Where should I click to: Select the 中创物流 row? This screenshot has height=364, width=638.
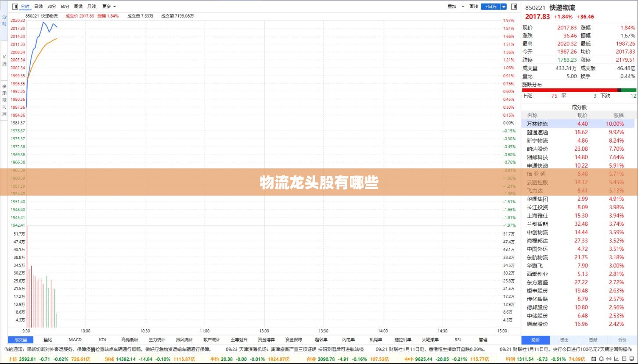[578, 232]
